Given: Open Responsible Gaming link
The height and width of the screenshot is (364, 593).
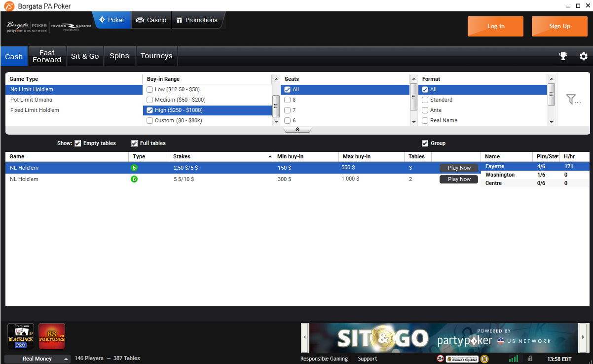Looking at the screenshot, I should pyautogui.click(x=324, y=359).
